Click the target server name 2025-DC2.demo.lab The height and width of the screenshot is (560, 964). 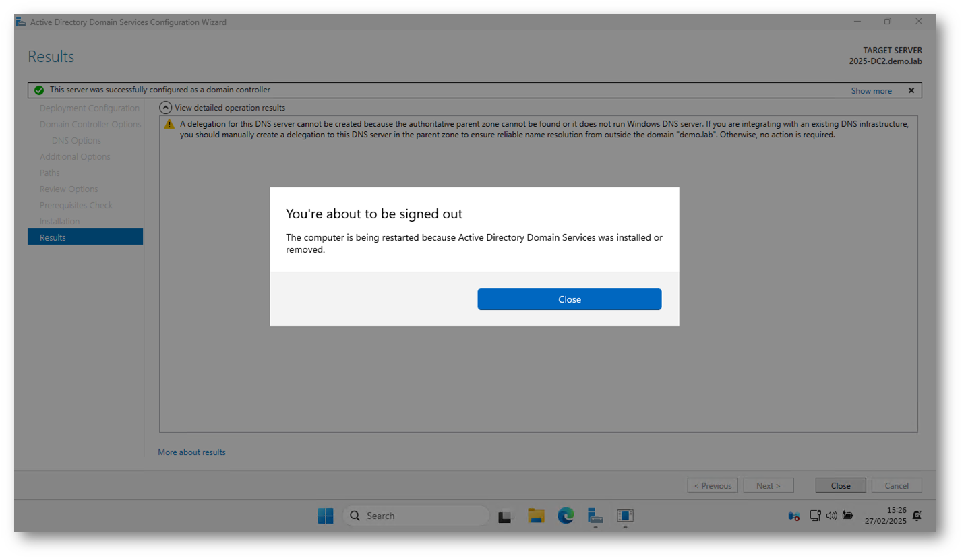click(885, 61)
